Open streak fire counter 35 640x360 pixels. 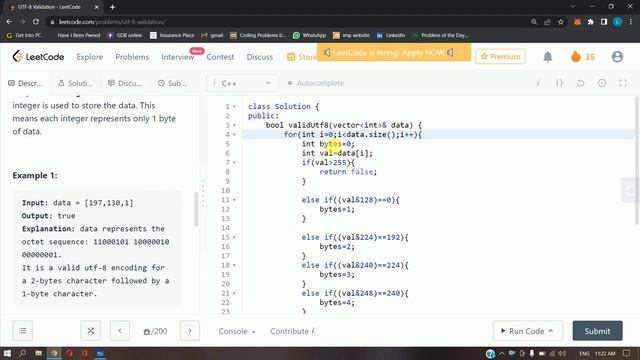[583, 57]
